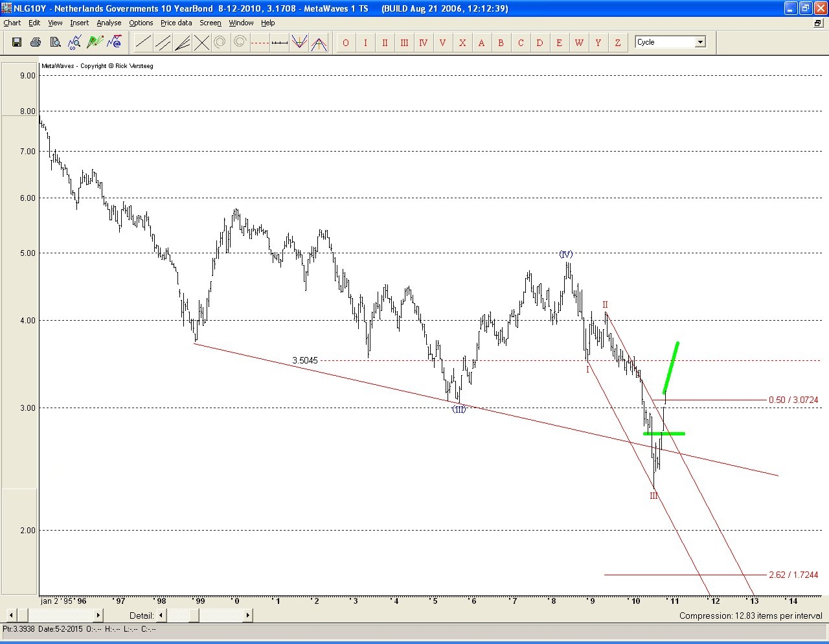Screen dimensions: 829x644
Task: Select the parallel channel lines tool
Action: coord(163,43)
